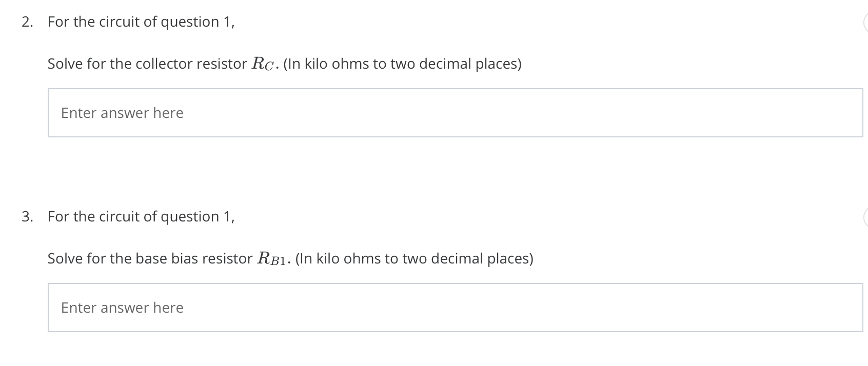Click the icon right of collector resistor question

(x=866, y=22)
